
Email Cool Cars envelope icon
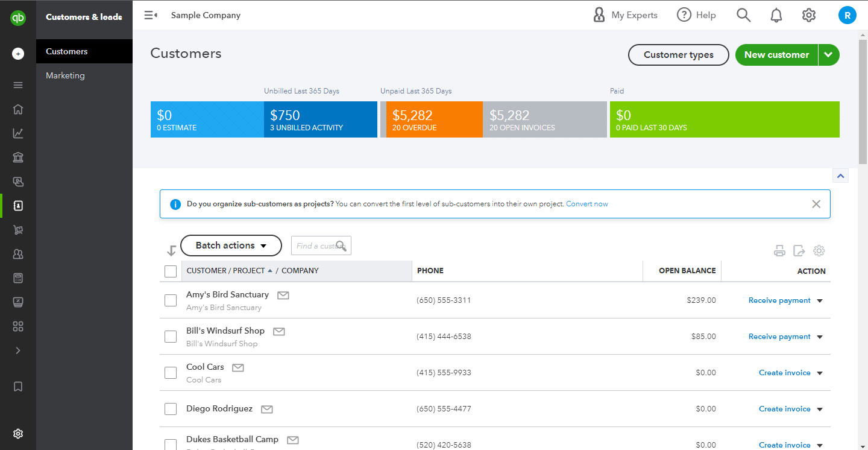(x=238, y=367)
